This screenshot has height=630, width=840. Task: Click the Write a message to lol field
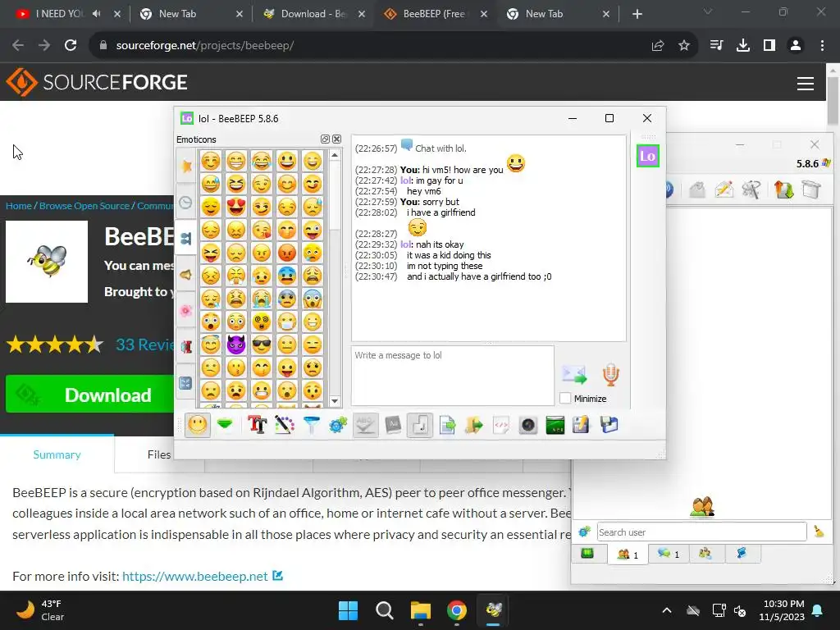click(453, 376)
